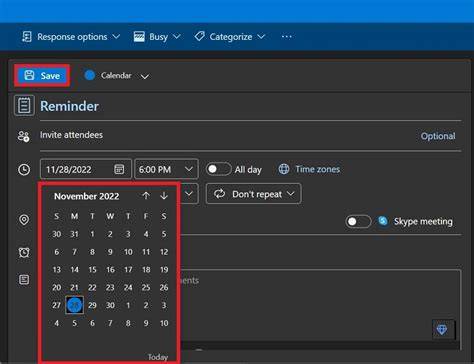This screenshot has width=474, height=364.
Task: Open the more options ellipsis menu
Action: (x=287, y=37)
